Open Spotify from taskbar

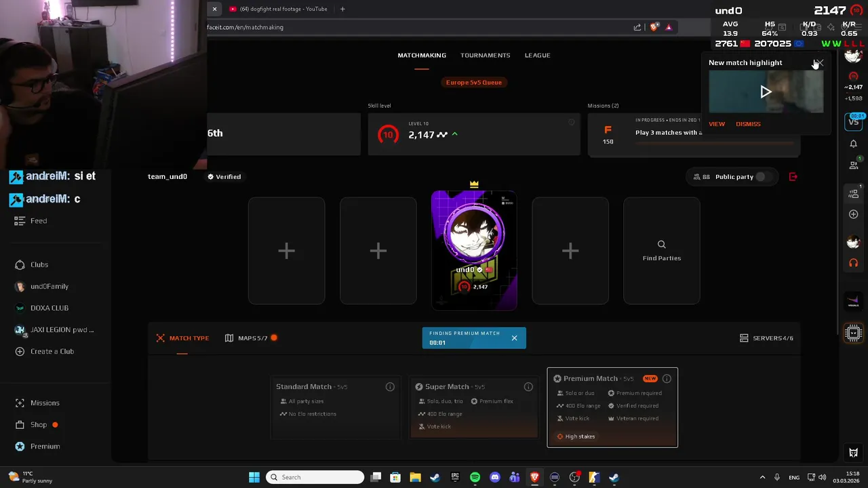475,477
